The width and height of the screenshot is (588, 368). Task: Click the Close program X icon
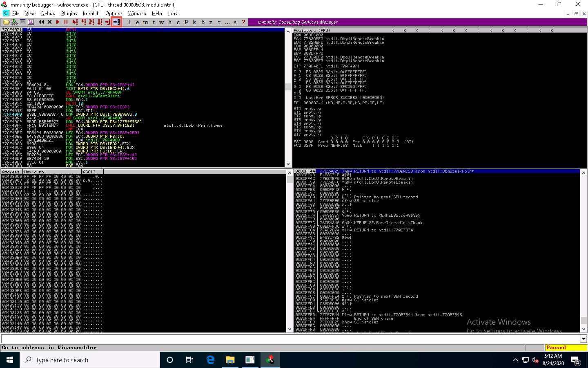[49, 22]
